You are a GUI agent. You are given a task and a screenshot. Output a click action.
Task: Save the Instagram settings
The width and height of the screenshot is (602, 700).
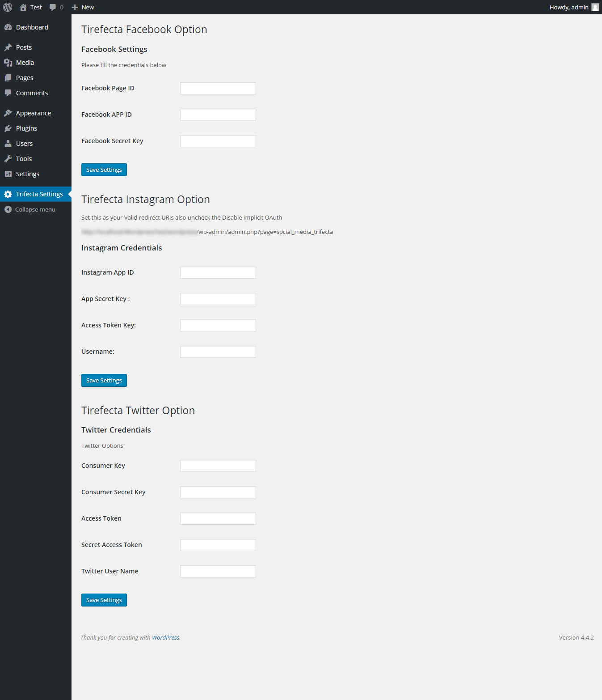coord(104,381)
